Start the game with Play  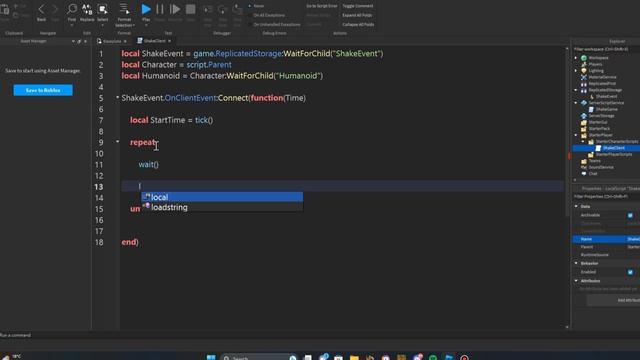point(146,9)
